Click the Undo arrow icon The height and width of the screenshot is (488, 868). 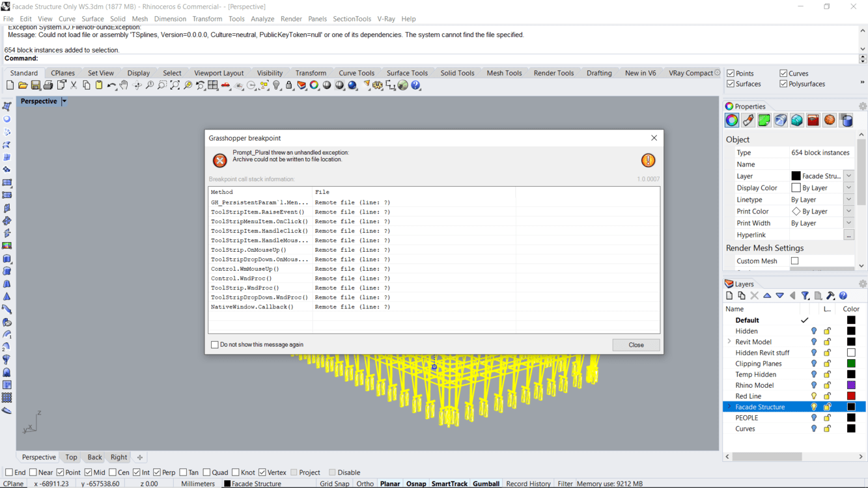point(111,85)
